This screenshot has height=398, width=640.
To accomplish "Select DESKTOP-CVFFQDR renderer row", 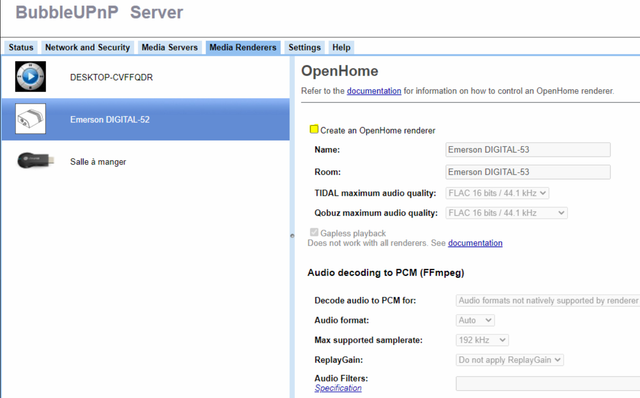I will click(x=145, y=77).
